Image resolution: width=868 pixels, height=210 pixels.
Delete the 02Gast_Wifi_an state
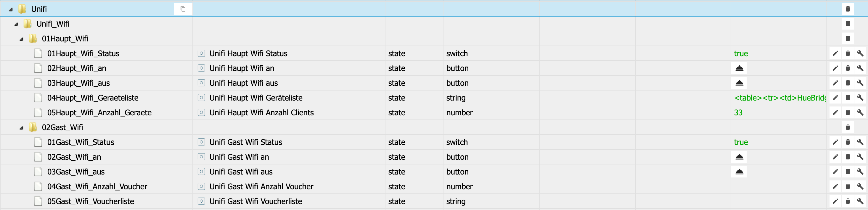[848, 157]
